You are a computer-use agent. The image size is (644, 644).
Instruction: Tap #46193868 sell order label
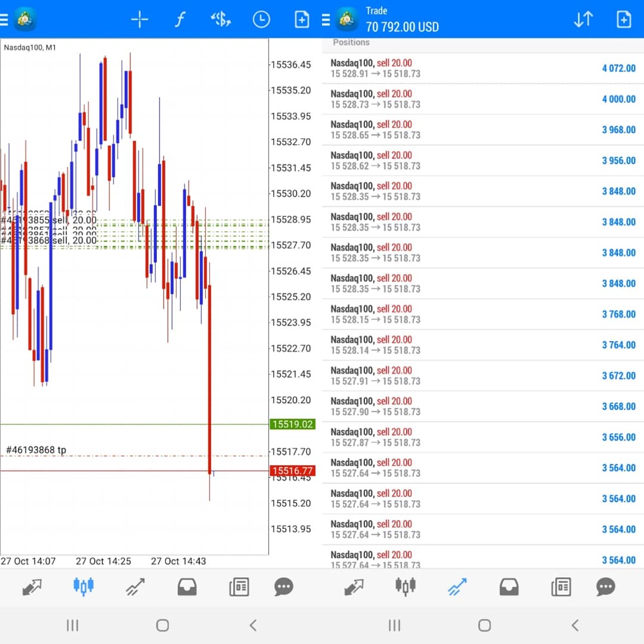[x=49, y=240]
